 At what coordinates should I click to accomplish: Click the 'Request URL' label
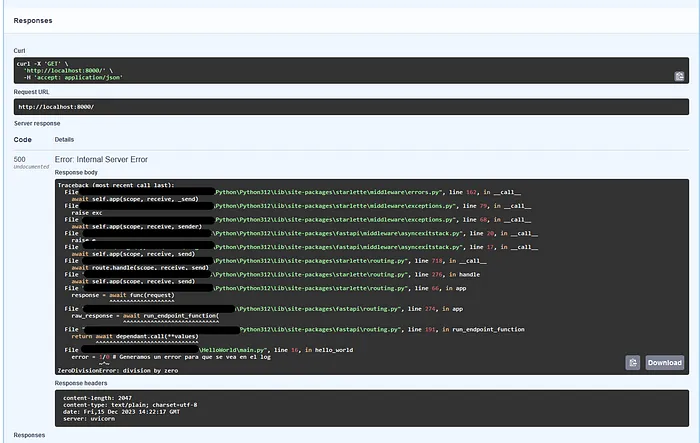tap(31, 92)
